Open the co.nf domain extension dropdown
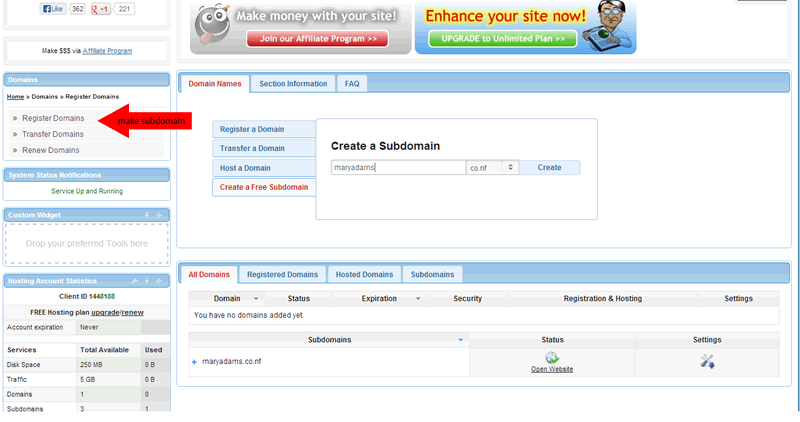The image size is (800, 422). pyautogui.click(x=510, y=167)
